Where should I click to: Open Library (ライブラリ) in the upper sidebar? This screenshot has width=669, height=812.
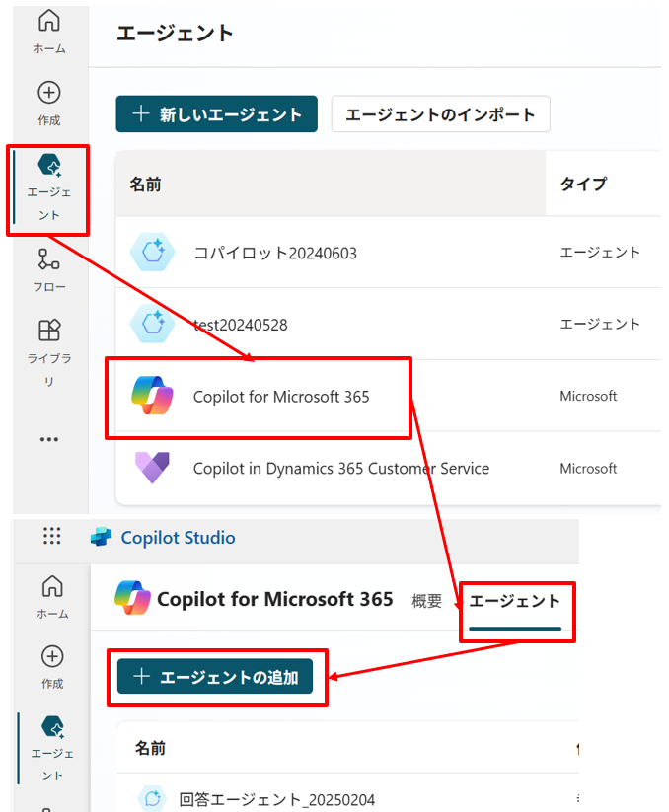pyautogui.click(x=49, y=352)
